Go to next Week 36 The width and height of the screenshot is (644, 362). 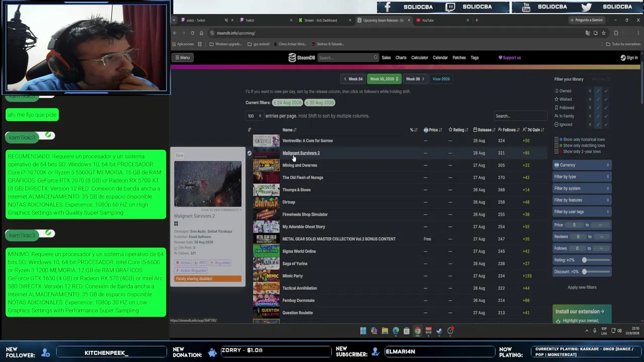(x=415, y=79)
